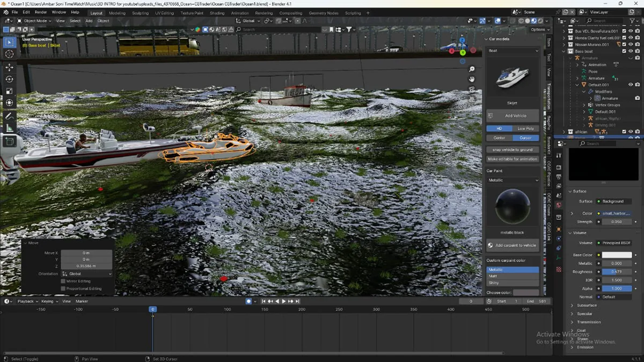644x362 pixels.
Task: Switch to the Shading workspace tab
Action: click(x=217, y=13)
